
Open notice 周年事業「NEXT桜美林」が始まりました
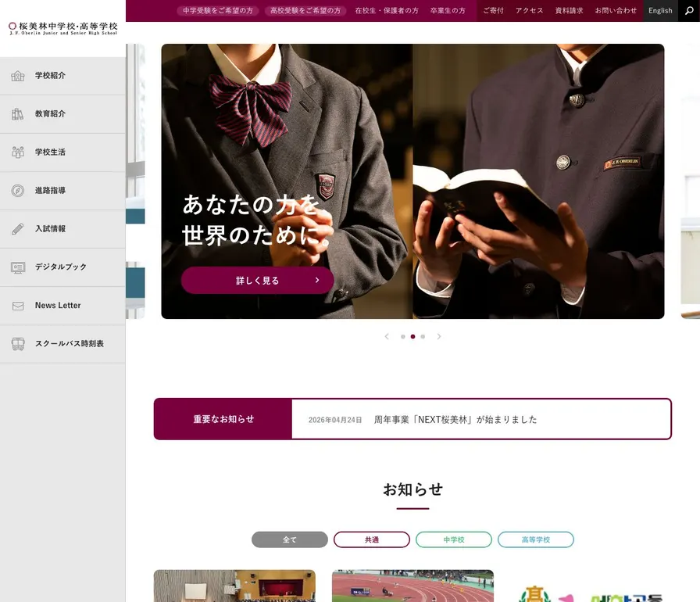(x=455, y=419)
